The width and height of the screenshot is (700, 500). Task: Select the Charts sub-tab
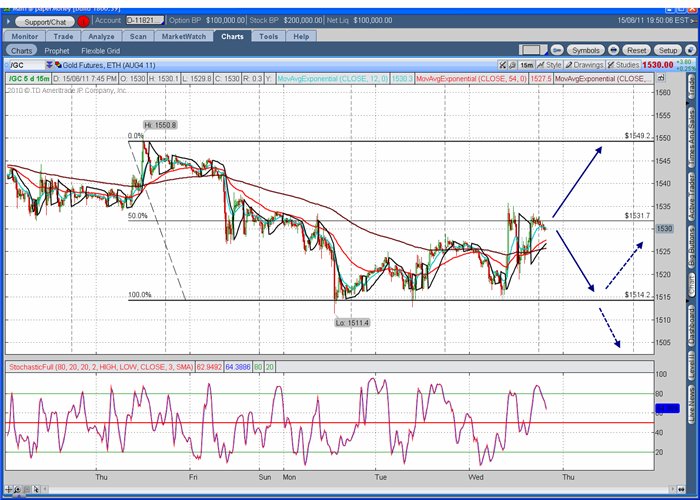[21, 50]
